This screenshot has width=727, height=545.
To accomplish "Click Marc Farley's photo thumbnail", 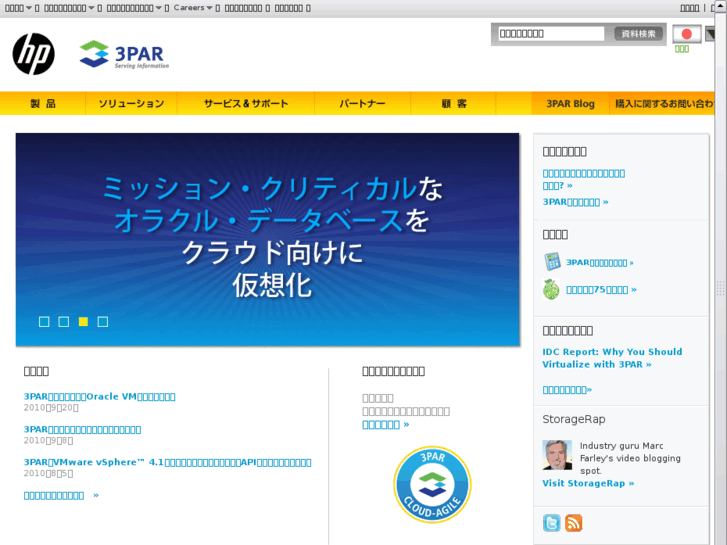I will 557,455.
